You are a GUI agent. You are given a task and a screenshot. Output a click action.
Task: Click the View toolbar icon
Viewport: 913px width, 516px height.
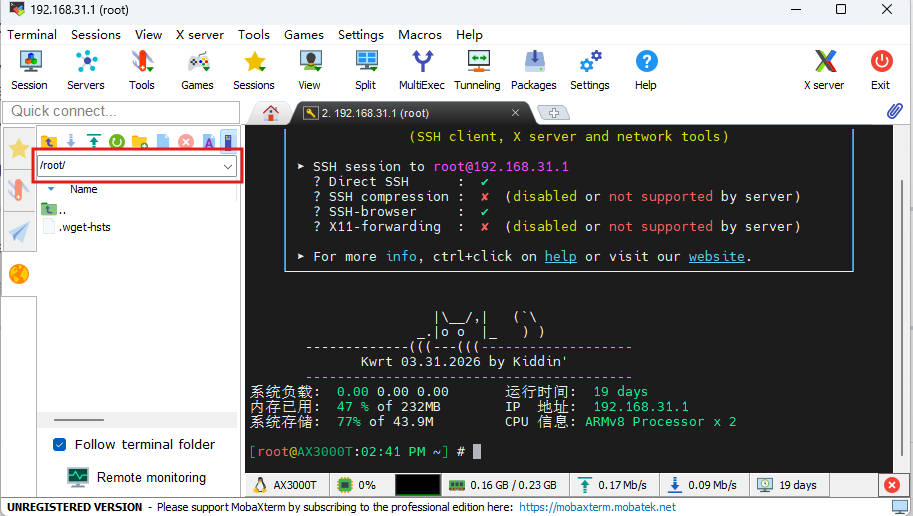309,70
